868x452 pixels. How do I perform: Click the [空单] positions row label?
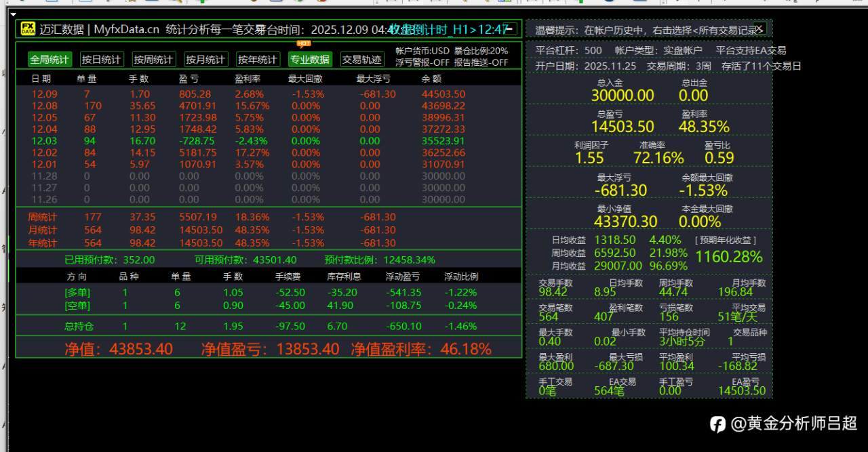(77, 305)
